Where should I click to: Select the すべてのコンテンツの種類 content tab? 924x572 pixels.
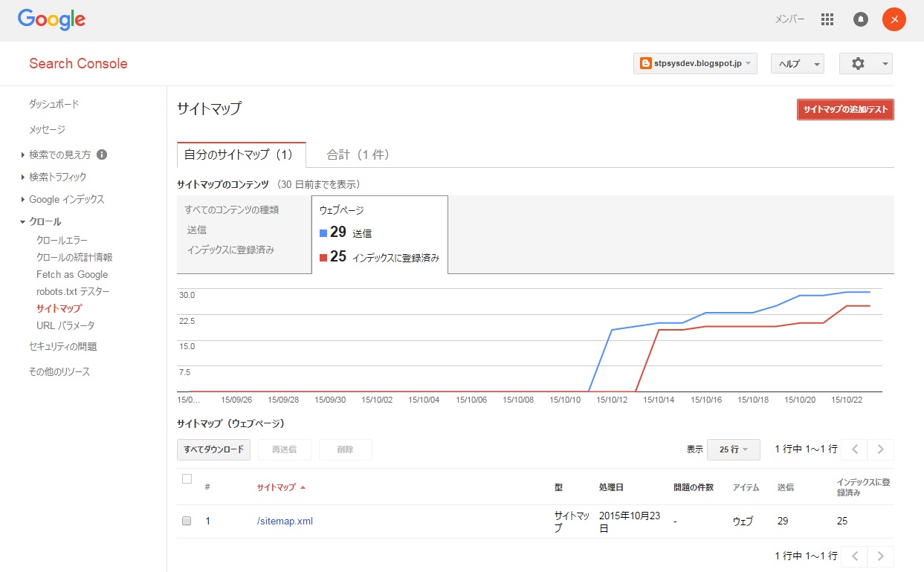coord(245,235)
